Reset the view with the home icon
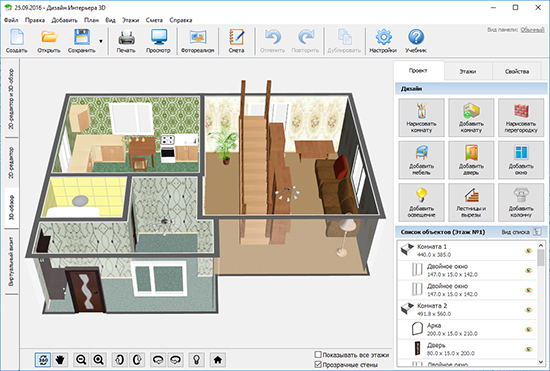The height and width of the screenshot is (371, 550). (217, 359)
